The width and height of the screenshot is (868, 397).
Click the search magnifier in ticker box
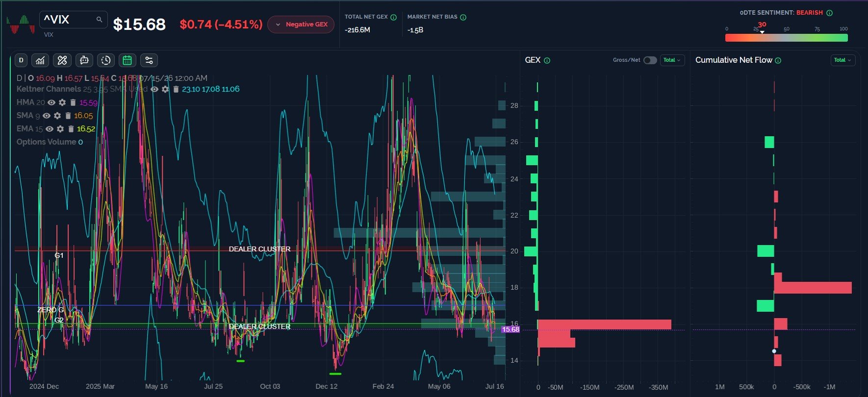click(x=99, y=20)
